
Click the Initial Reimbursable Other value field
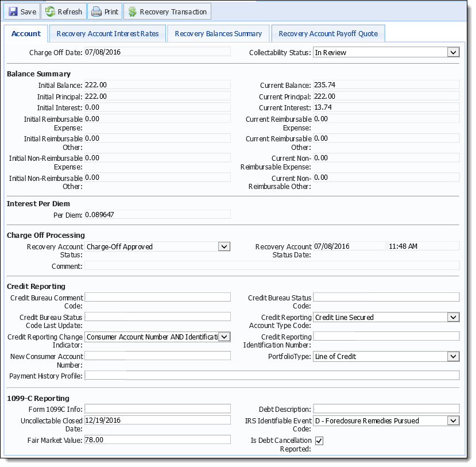(x=157, y=138)
